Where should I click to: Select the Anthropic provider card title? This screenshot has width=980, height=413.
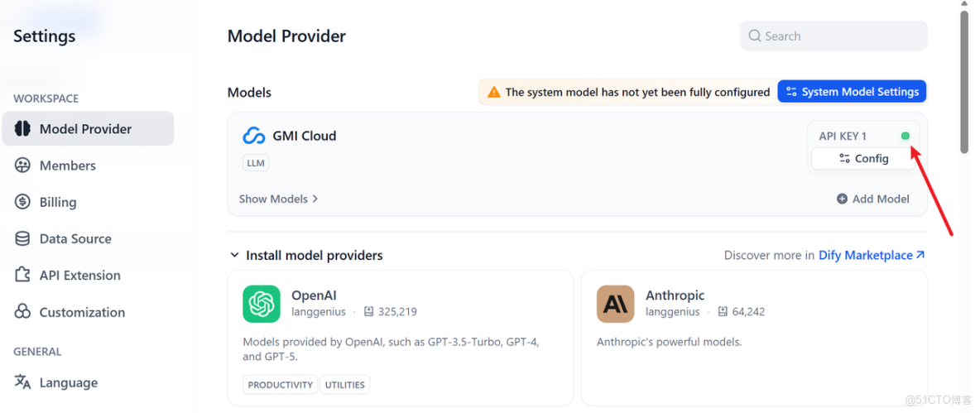pyautogui.click(x=675, y=295)
